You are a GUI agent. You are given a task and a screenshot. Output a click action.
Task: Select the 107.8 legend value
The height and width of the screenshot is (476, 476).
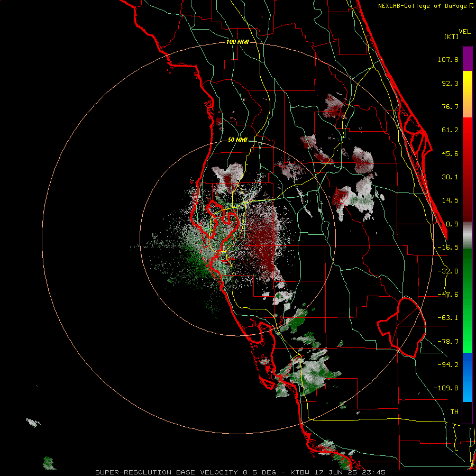coord(448,59)
